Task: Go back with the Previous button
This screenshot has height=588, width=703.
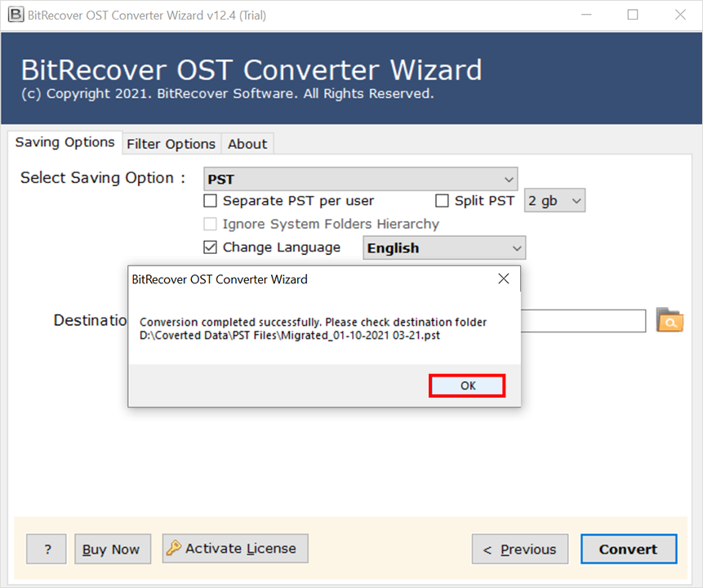Action: (x=520, y=549)
